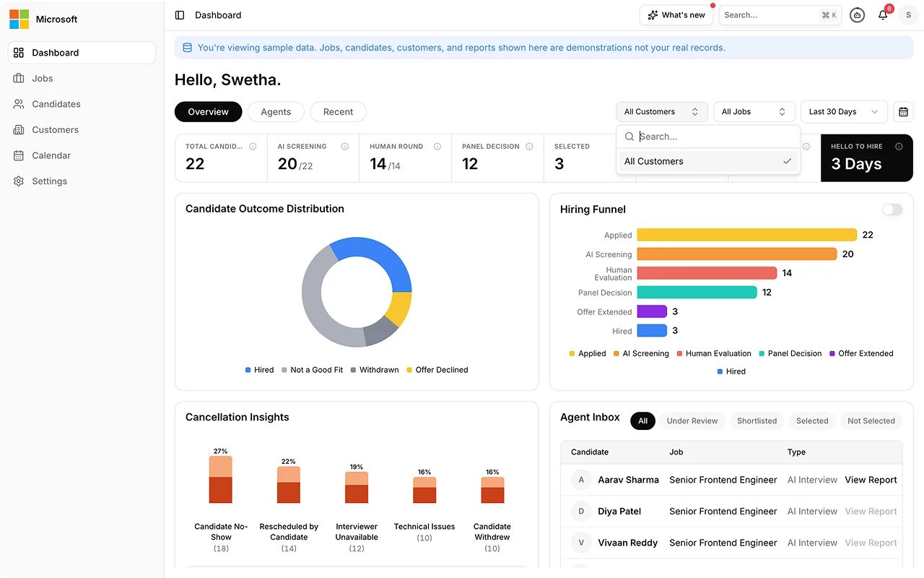Click the Technical Issues cancellation bar
Screen dimensions: 924x578
[424, 490]
